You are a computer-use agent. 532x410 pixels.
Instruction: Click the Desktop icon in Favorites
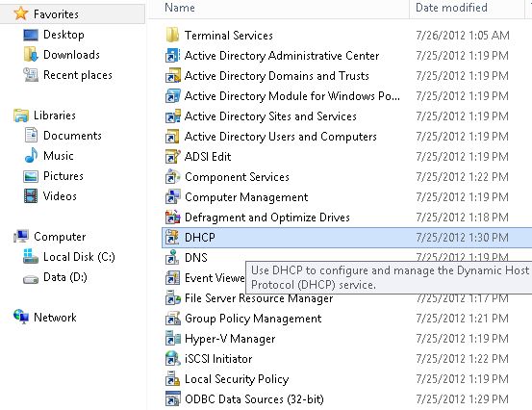31,35
